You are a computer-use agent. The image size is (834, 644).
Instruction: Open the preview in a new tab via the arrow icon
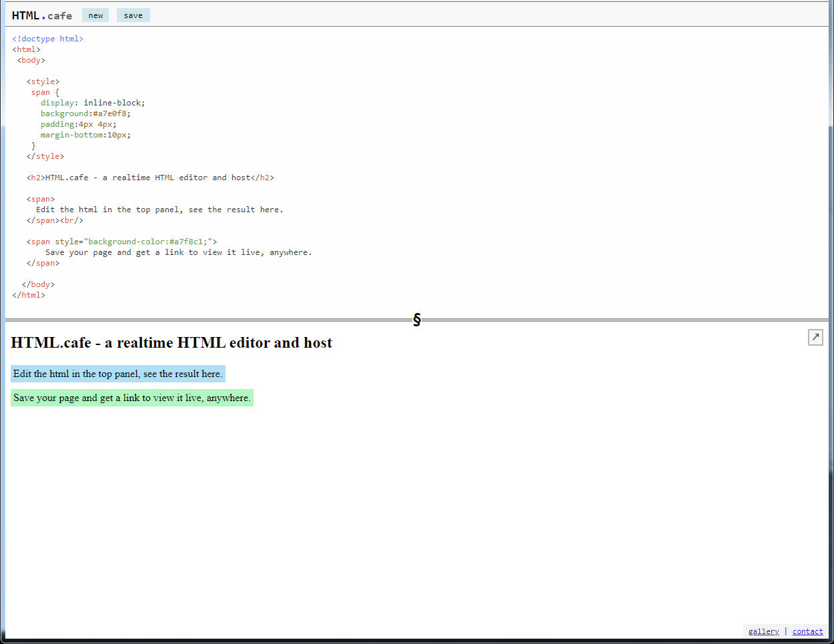click(815, 337)
